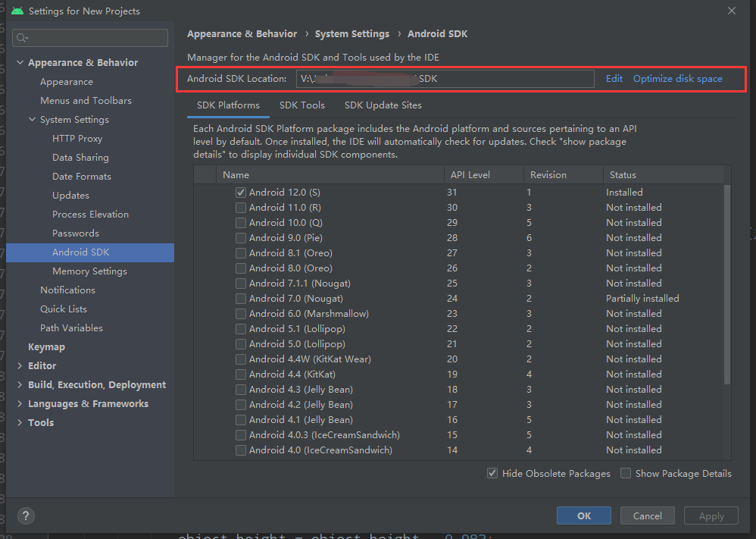Collapse the System Settings tree node
The width and height of the screenshot is (756, 539).
click(32, 119)
